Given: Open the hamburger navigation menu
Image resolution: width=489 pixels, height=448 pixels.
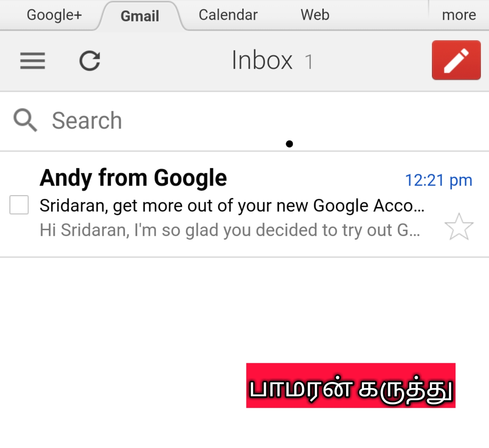Looking at the screenshot, I should coord(32,61).
